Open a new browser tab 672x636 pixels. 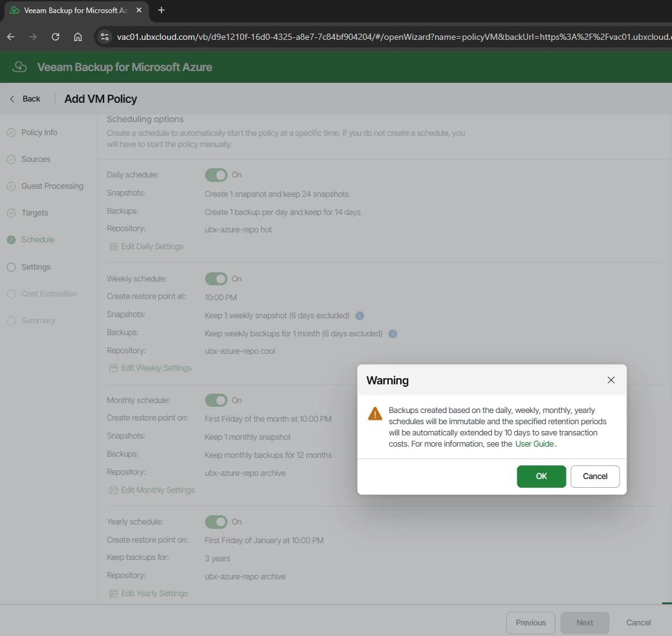161,11
